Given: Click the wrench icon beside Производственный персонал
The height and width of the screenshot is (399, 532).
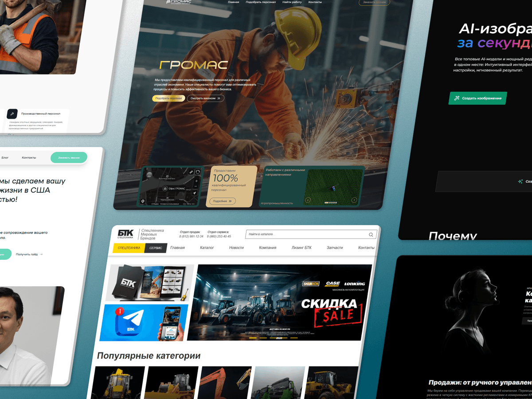Looking at the screenshot, I should 12,113.
